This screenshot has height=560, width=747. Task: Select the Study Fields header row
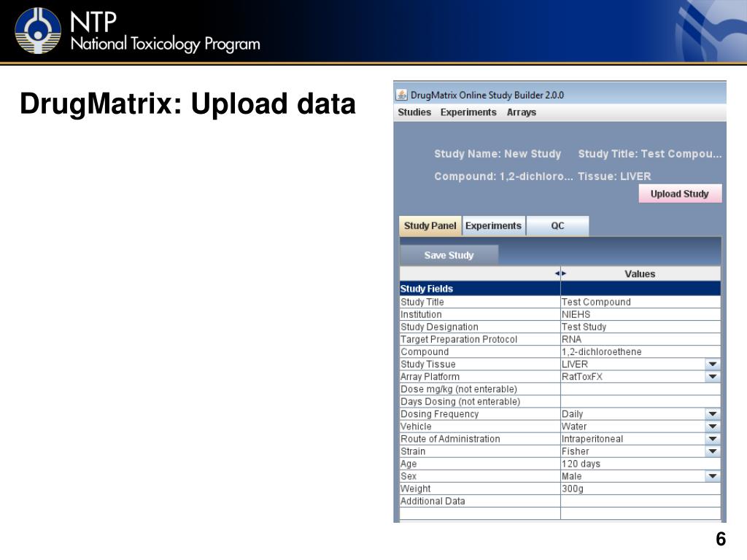(560, 289)
